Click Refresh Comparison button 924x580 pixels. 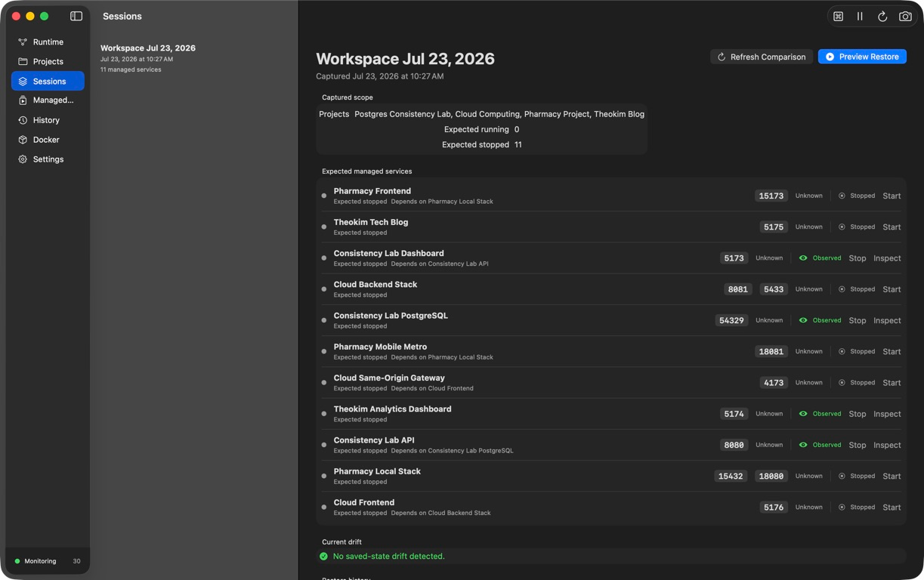762,57
